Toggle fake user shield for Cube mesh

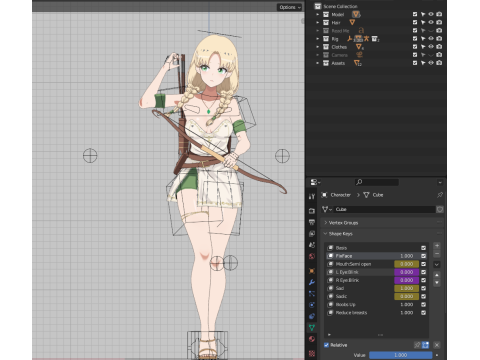click(440, 209)
